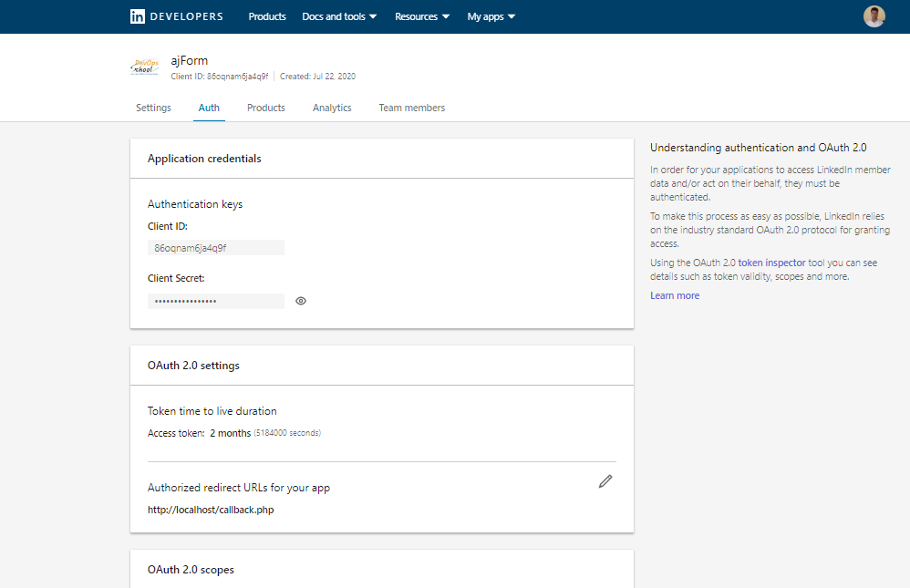Viewport: 910px width, 588px height.
Task: Expand the Docs and tools dropdown
Action: tap(339, 16)
